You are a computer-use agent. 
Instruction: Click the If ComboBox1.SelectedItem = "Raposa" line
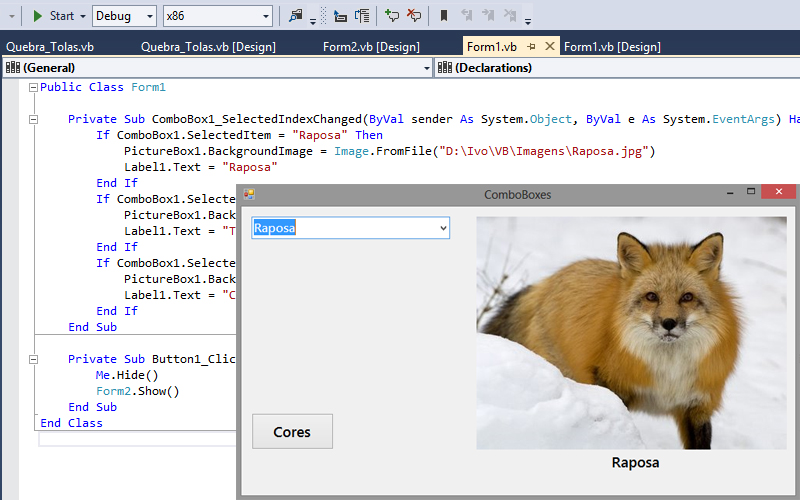coord(239,135)
